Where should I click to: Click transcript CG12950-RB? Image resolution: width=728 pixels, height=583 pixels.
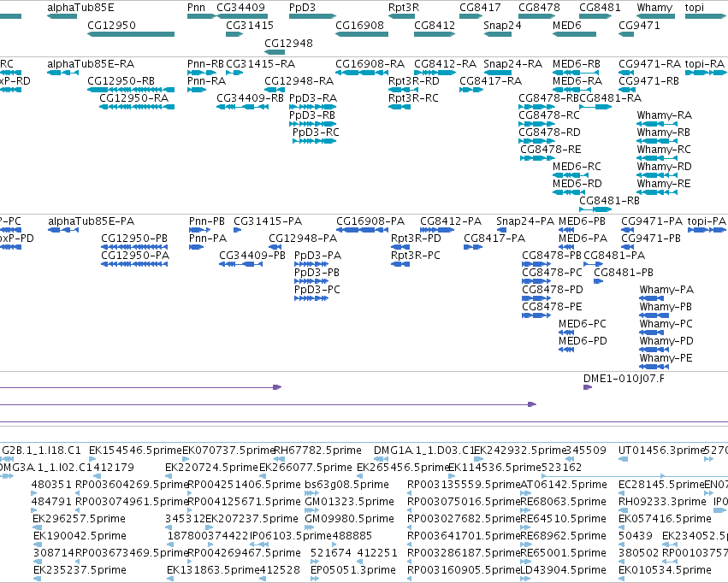121,81
